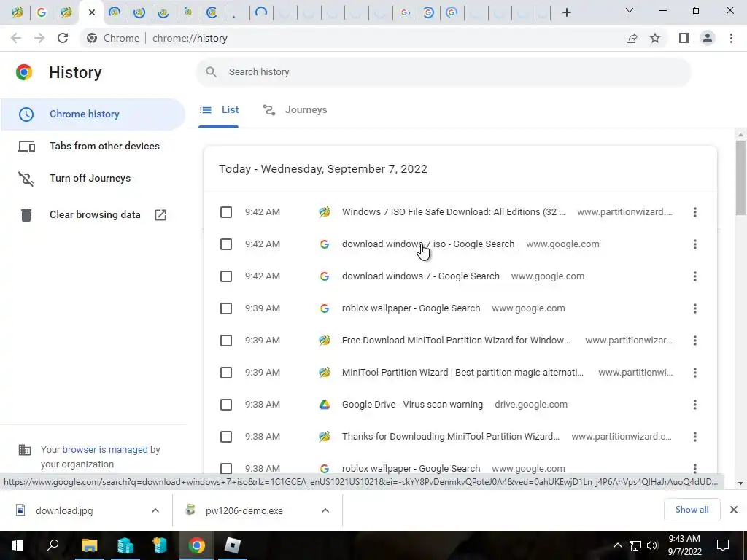Open the tab search chevron

[630, 10]
